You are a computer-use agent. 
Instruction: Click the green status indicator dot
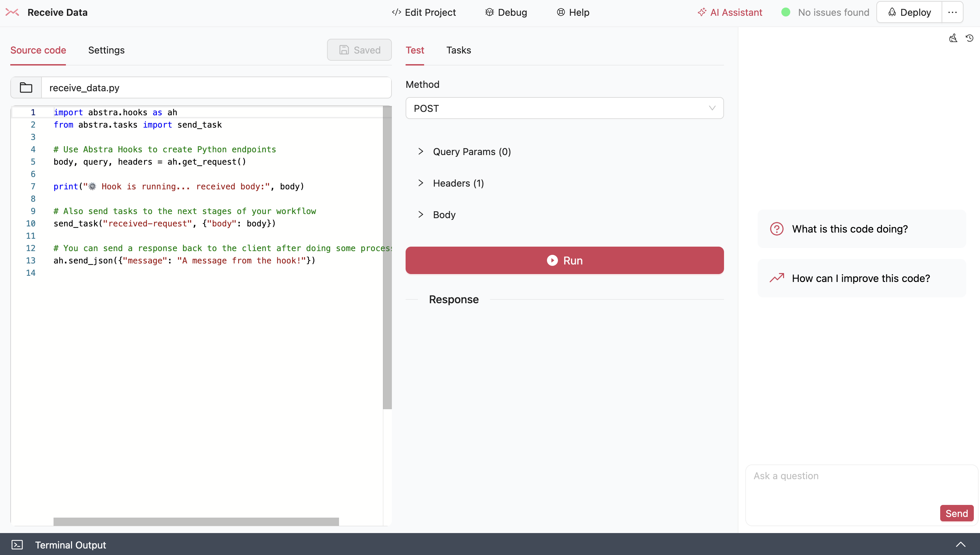(785, 12)
